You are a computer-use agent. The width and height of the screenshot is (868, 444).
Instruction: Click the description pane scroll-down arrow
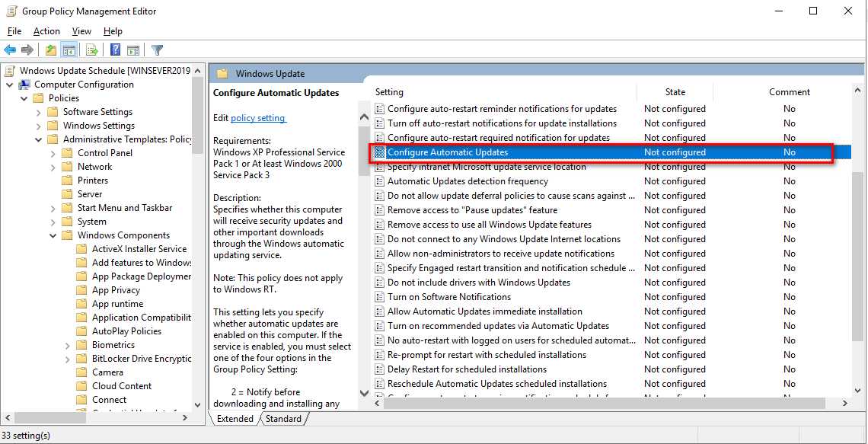click(364, 393)
